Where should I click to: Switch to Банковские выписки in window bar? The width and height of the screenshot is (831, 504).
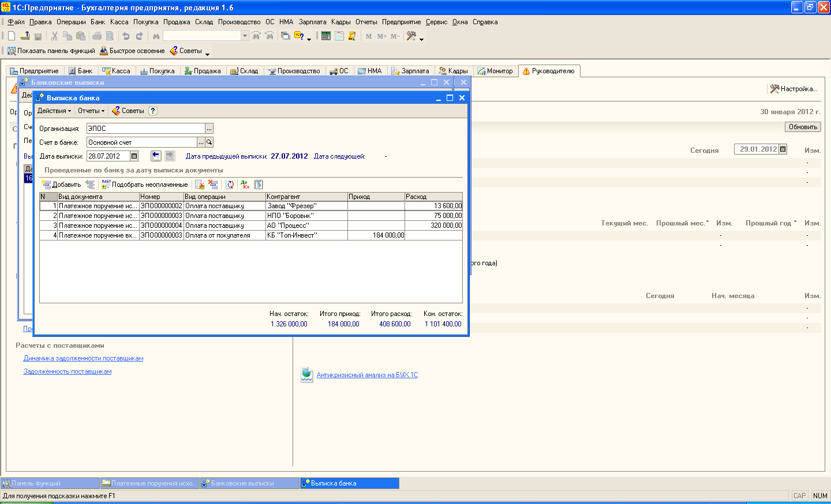pyautogui.click(x=249, y=483)
